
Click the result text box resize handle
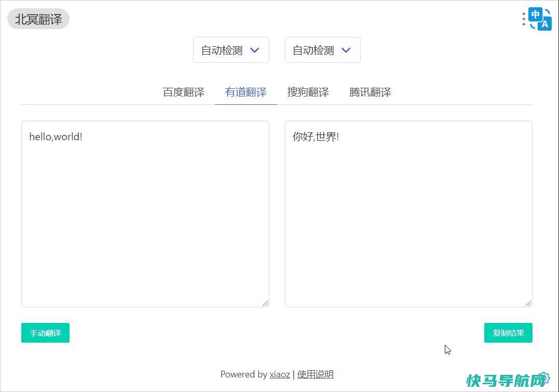528,303
